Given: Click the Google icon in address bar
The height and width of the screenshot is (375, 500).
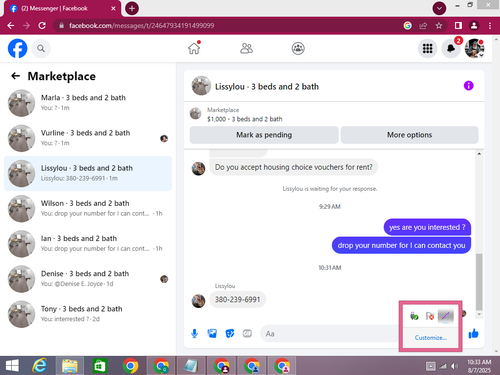Looking at the screenshot, I should 407,26.
